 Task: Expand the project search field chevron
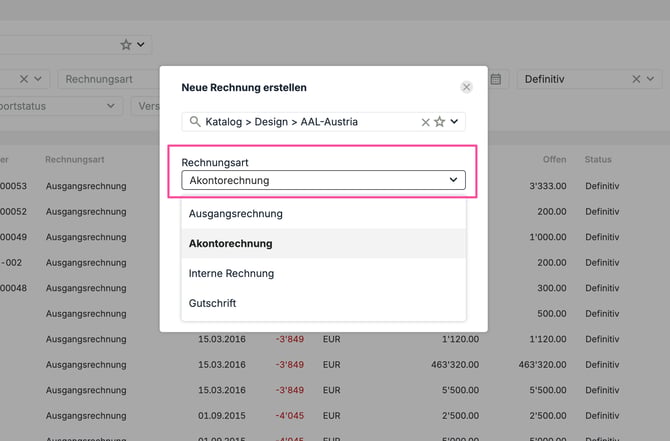[454, 121]
